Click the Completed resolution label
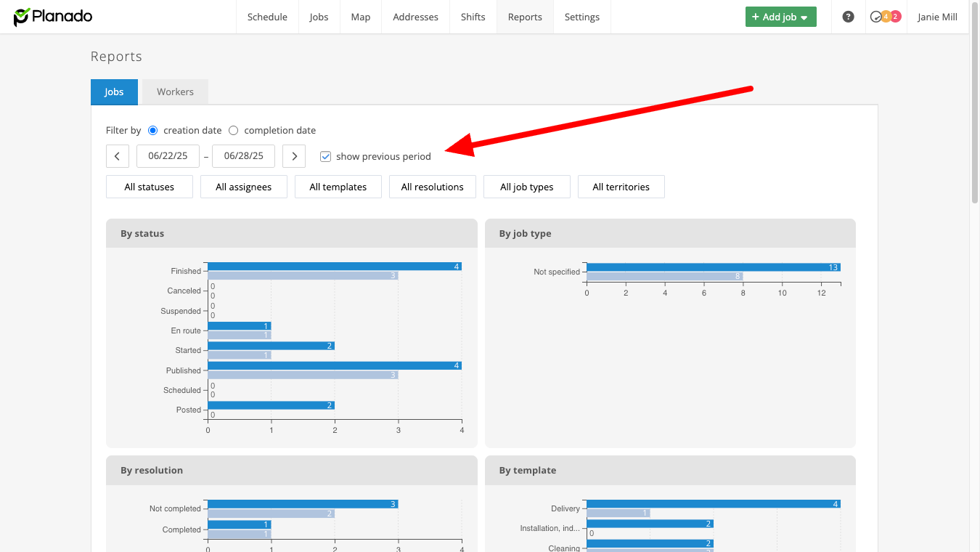Image resolution: width=980 pixels, height=552 pixels. pos(181,529)
